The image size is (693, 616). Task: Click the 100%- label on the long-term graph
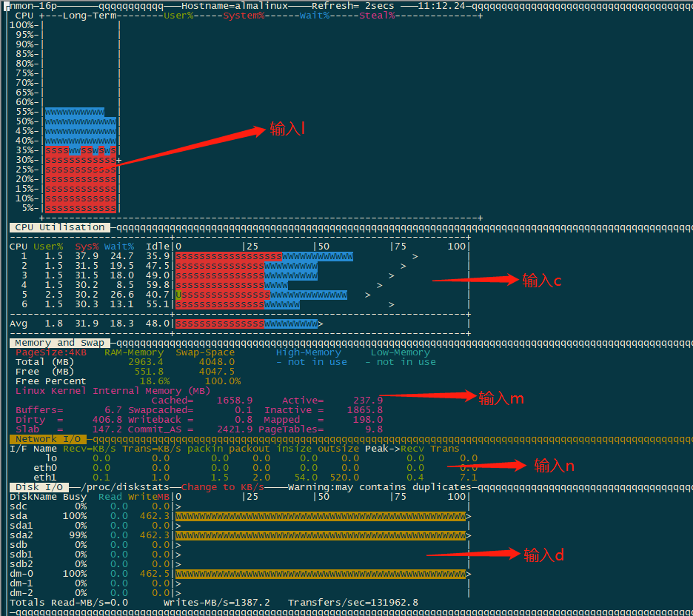coord(24,25)
